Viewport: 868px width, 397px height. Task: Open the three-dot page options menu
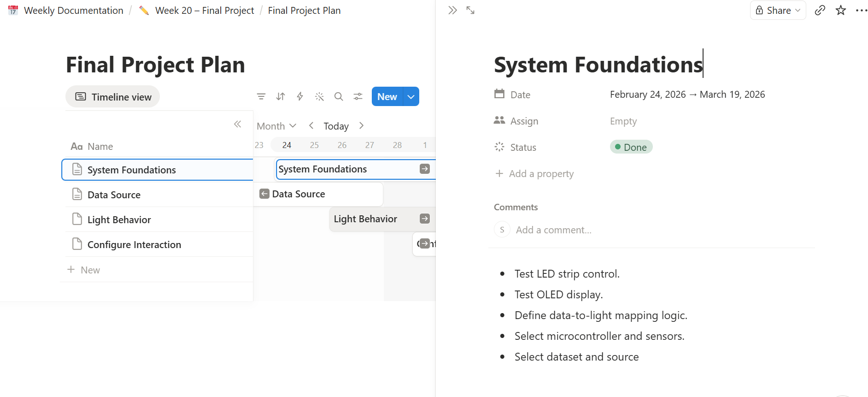(x=862, y=10)
